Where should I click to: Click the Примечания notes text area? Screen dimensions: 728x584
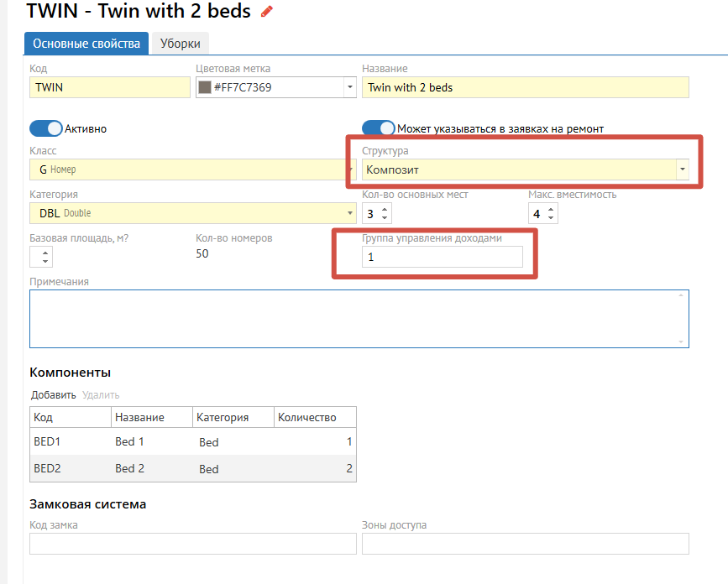point(359,318)
